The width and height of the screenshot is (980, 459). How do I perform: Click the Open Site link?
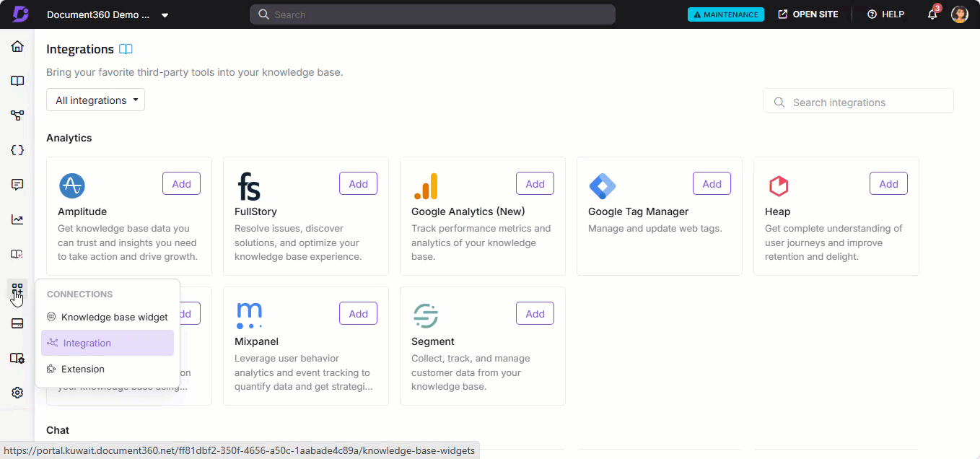[808, 14]
